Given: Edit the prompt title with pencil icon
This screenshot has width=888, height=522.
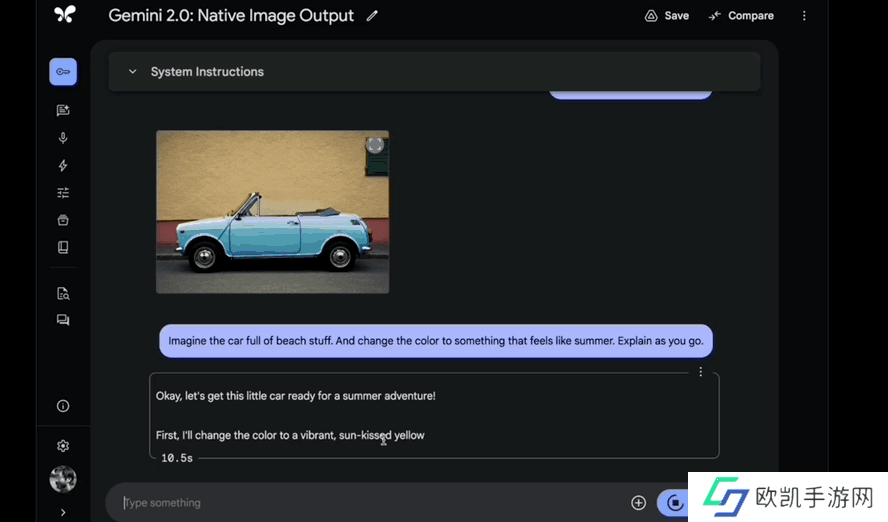Looking at the screenshot, I should (373, 16).
